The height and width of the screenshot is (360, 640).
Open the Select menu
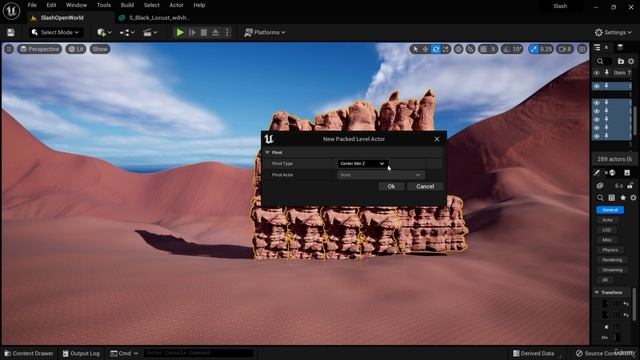(x=151, y=5)
